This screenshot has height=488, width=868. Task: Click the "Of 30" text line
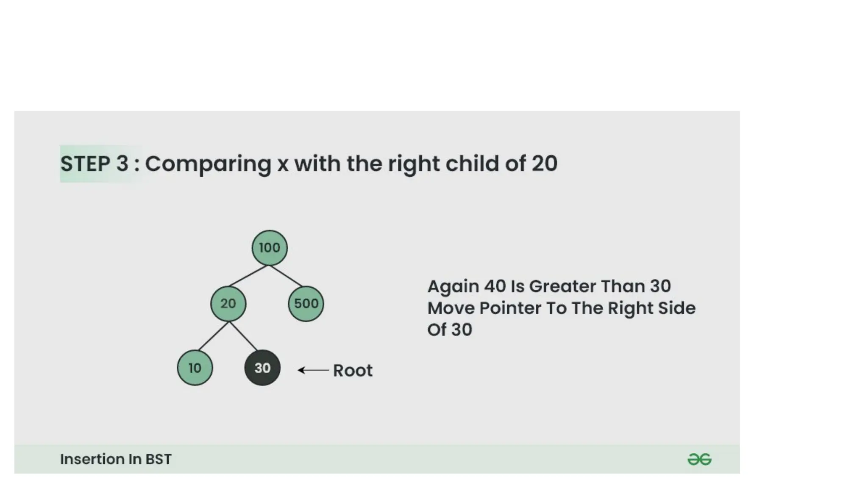(x=449, y=330)
